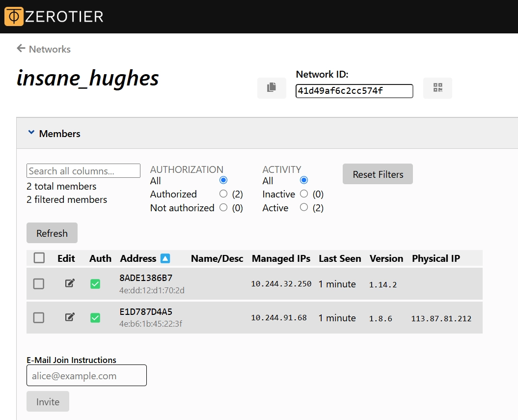Click version 1.14.2

383,284
